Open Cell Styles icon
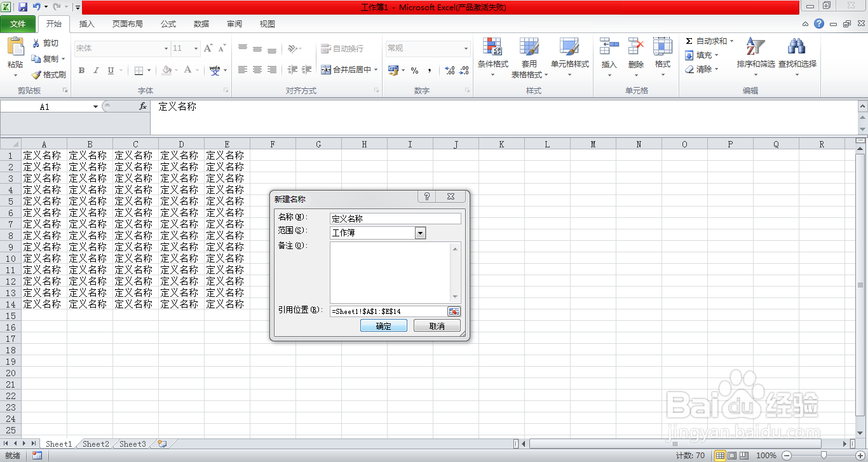The height and width of the screenshot is (462, 868). (569, 47)
